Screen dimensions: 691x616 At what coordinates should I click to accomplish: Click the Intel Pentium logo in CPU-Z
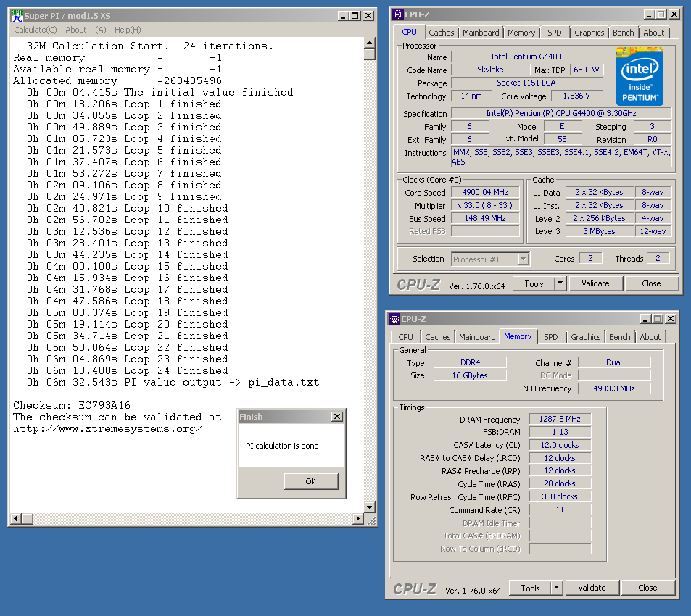click(640, 76)
